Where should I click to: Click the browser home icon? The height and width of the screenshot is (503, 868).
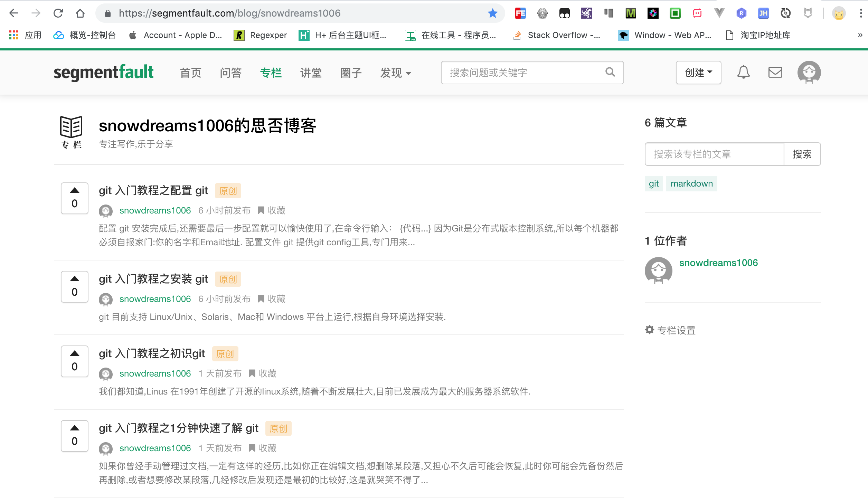click(80, 13)
